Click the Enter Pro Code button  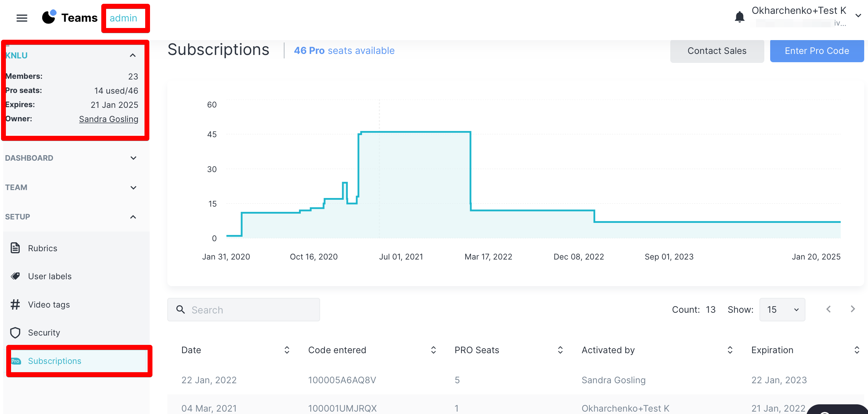tap(816, 51)
